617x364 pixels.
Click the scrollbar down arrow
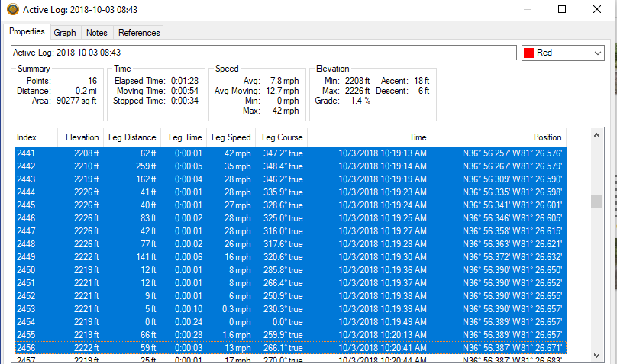tap(596, 356)
